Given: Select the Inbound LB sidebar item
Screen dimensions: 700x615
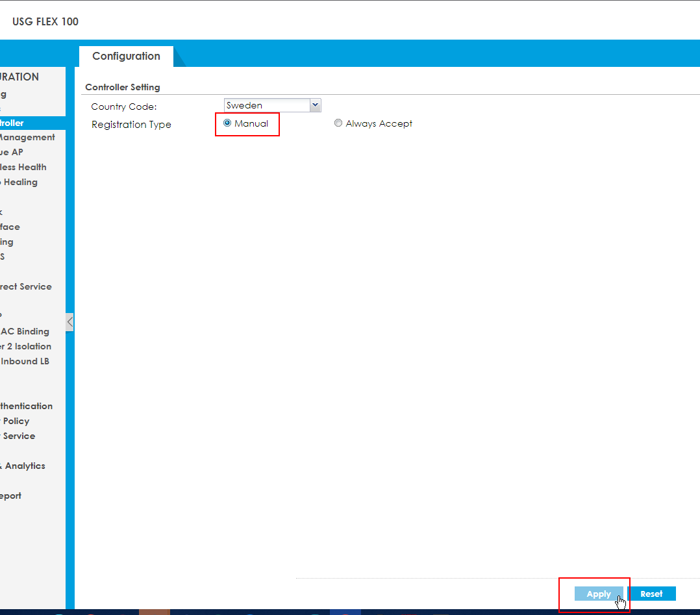Looking at the screenshot, I should pyautogui.click(x=25, y=361).
